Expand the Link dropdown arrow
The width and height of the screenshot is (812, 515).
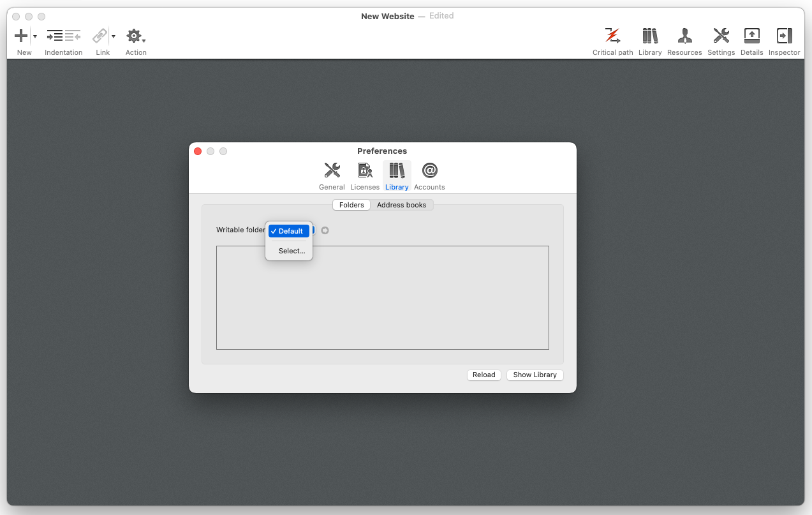coord(114,37)
